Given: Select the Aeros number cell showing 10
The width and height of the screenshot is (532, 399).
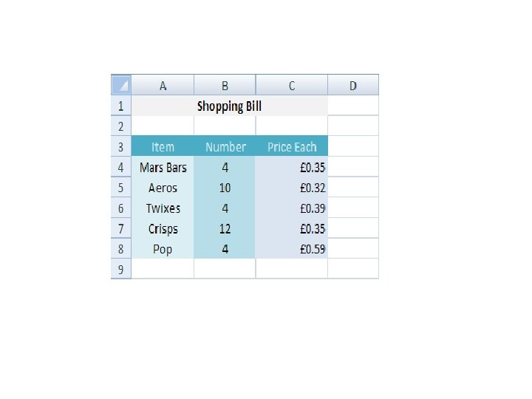Looking at the screenshot, I should coord(225,187).
